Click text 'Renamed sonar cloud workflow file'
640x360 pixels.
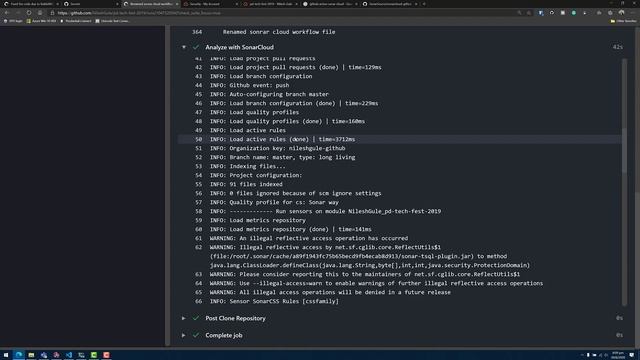(x=279, y=32)
